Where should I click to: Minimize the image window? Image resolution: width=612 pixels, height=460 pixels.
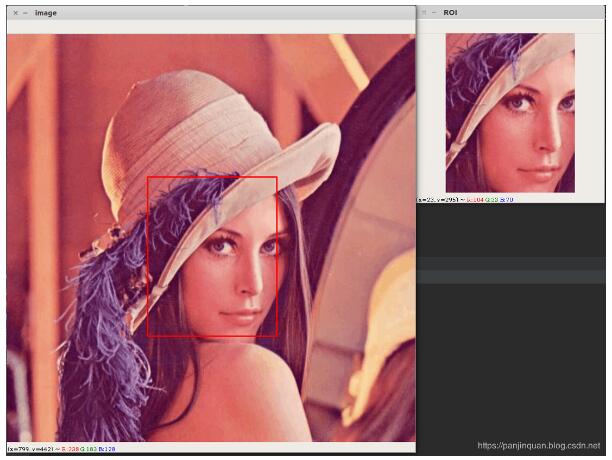tap(25, 13)
